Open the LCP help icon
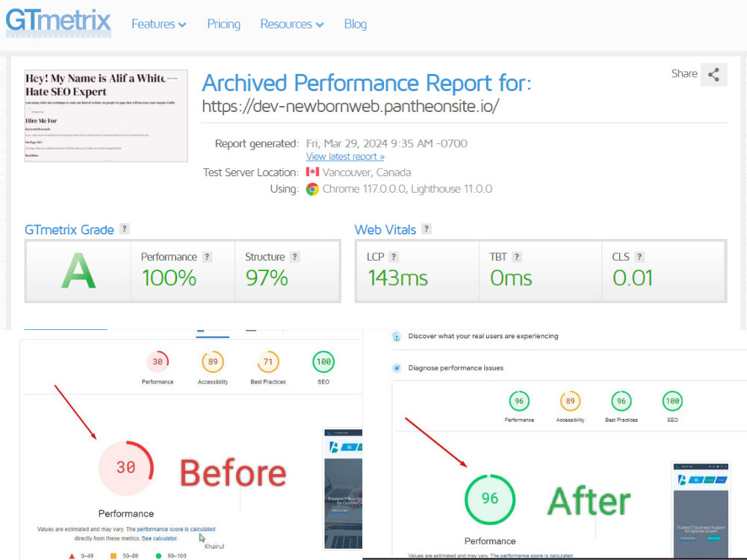This screenshot has height=560, width=747. [x=394, y=256]
